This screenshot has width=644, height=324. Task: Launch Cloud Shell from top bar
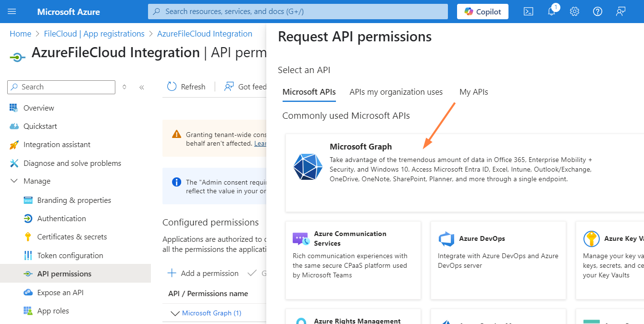pos(528,12)
